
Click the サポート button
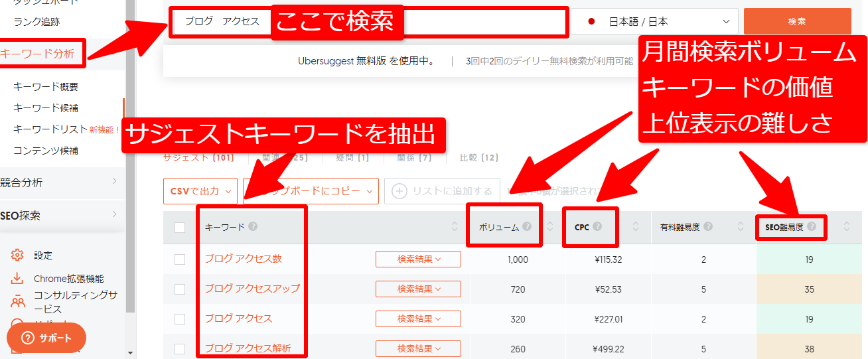[46, 338]
